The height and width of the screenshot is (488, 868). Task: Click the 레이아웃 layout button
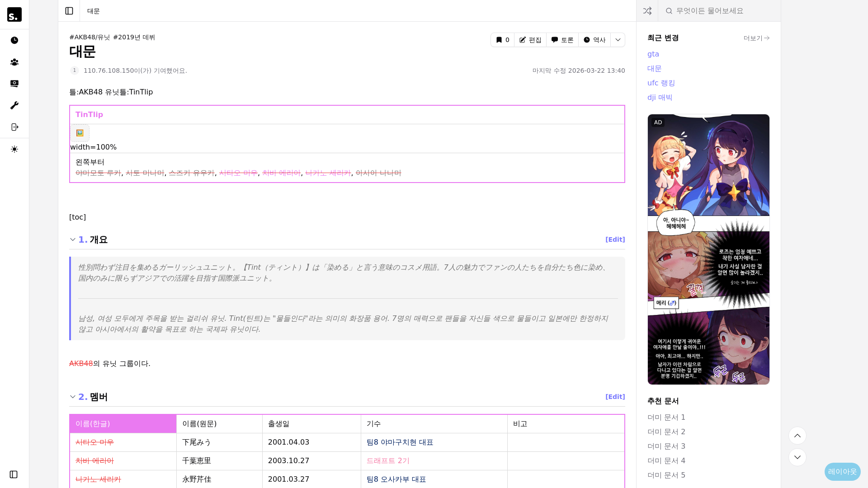843,472
